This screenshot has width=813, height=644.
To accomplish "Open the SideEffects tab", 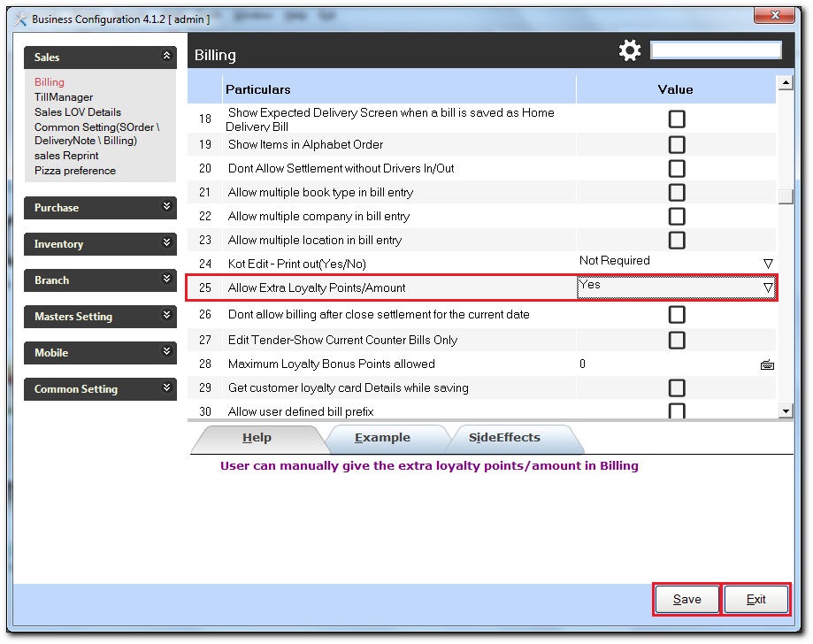I will click(x=504, y=438).
